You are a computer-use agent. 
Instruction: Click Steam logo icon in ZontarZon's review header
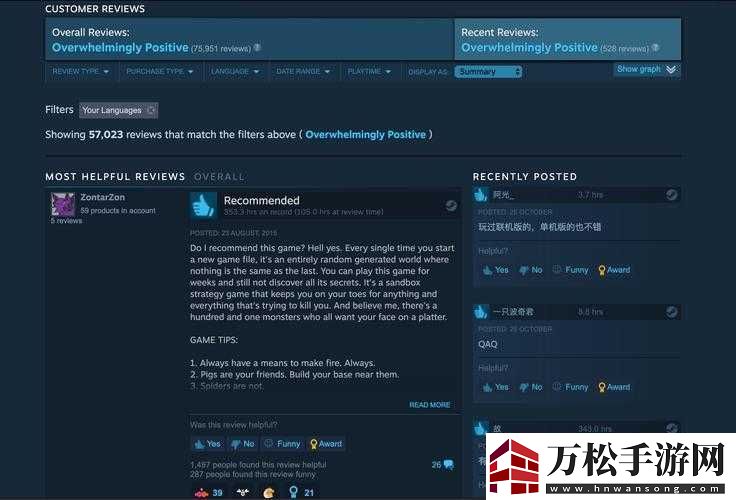(451, 206)
